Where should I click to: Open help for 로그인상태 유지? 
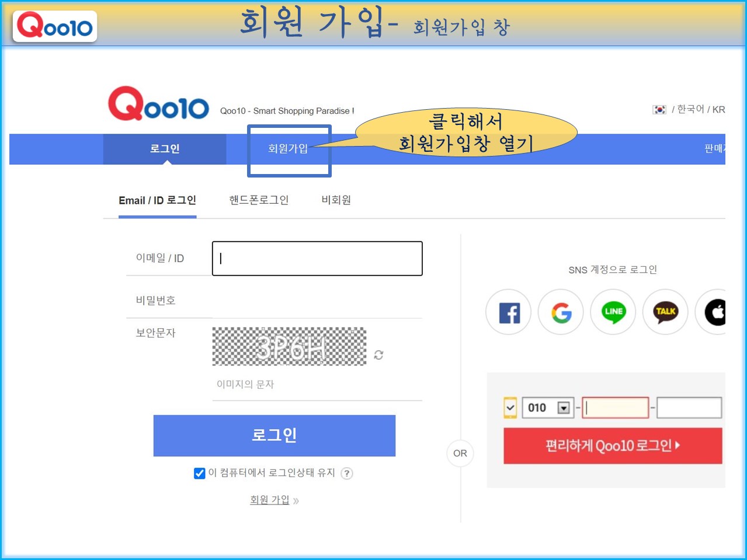click(347, 473)
